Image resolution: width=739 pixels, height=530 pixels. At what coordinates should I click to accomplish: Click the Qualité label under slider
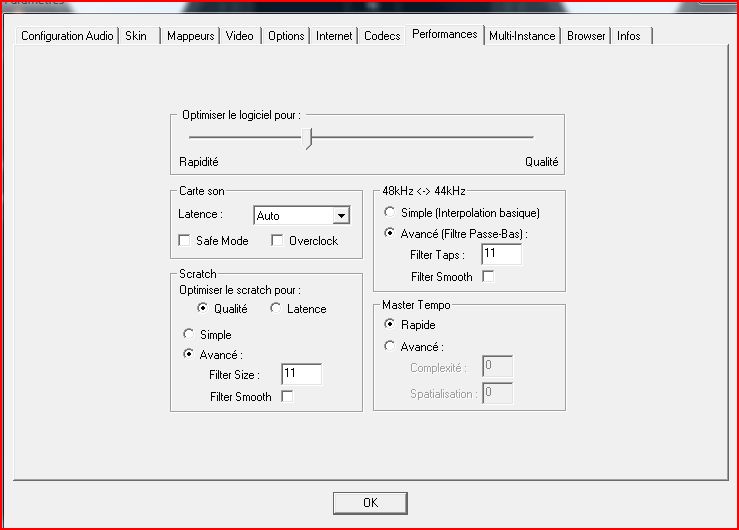tap(542, 162)
